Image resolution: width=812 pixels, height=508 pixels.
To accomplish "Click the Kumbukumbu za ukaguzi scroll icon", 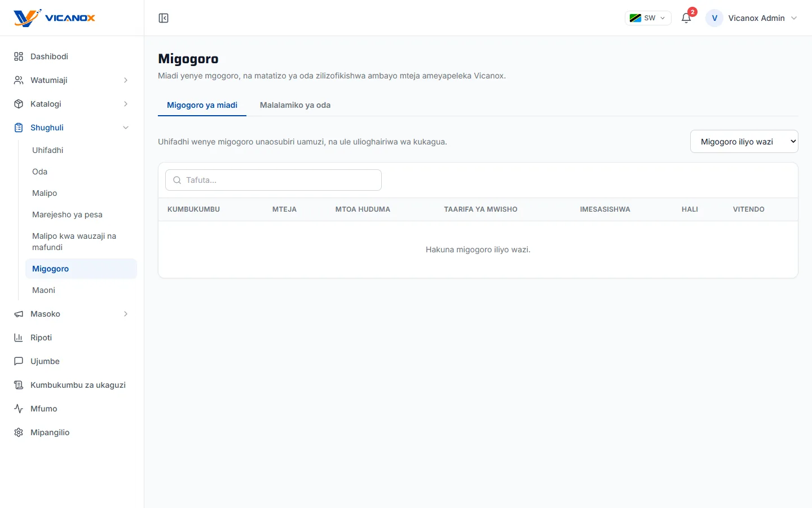I will coord(19,385).
